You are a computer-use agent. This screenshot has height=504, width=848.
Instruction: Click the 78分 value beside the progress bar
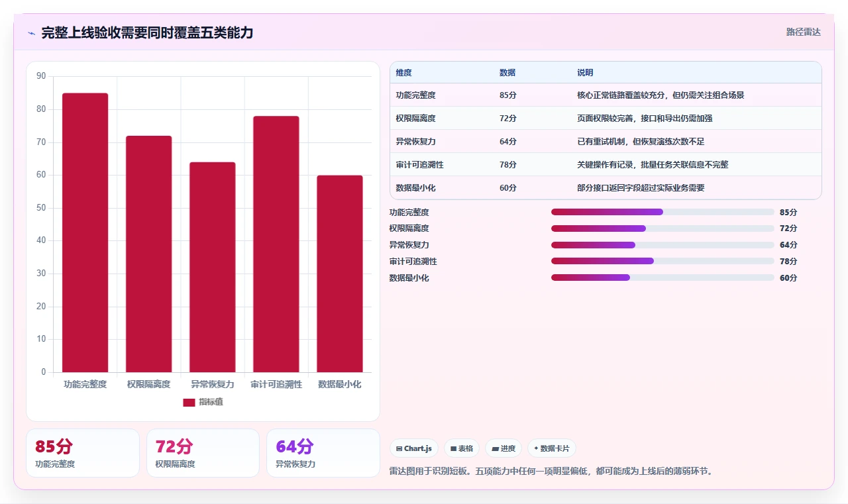788,262
